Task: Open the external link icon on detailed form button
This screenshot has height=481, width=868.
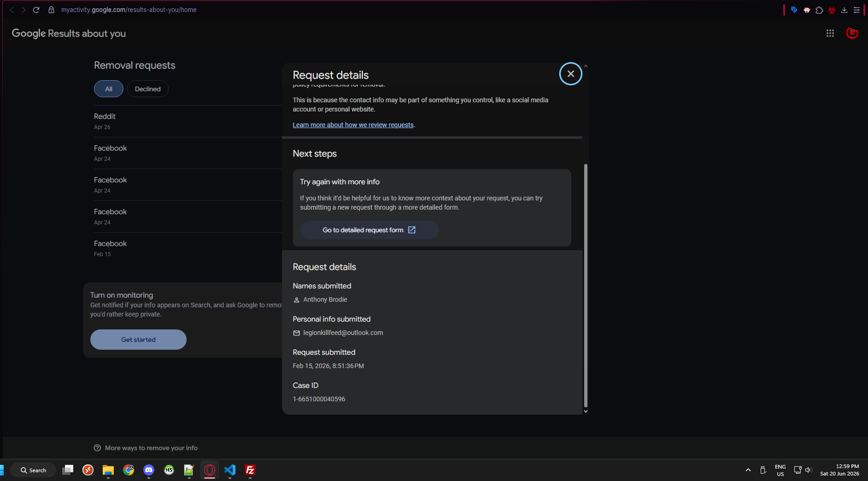Action: (412, 230)
